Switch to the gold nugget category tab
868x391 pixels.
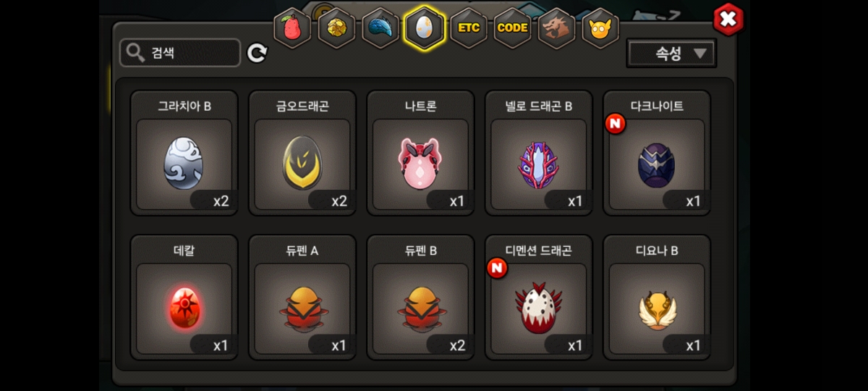click(337, 28)
